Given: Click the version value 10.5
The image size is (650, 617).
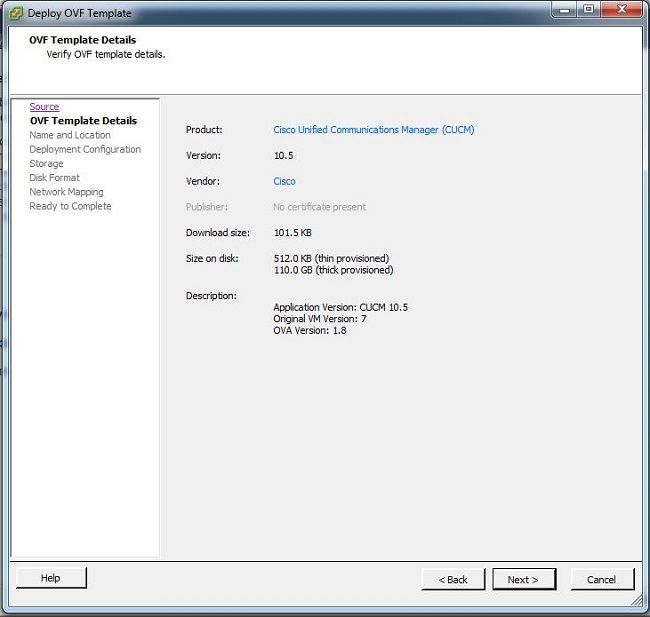Looking at the screenshot, I should tap(284, 156).
